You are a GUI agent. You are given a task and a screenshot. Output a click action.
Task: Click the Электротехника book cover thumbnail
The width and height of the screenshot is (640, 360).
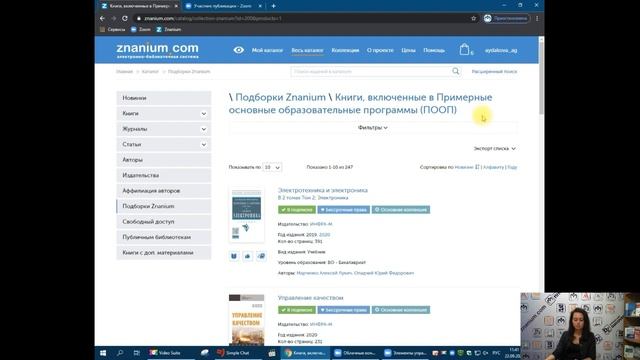pyautogui.click(x=247, y=215)
